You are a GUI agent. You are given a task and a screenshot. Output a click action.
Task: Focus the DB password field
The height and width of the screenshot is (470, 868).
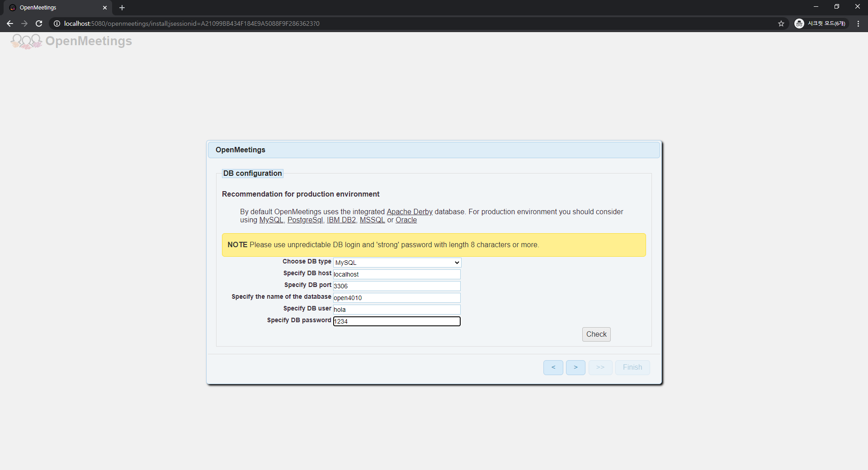coord(397,321)
